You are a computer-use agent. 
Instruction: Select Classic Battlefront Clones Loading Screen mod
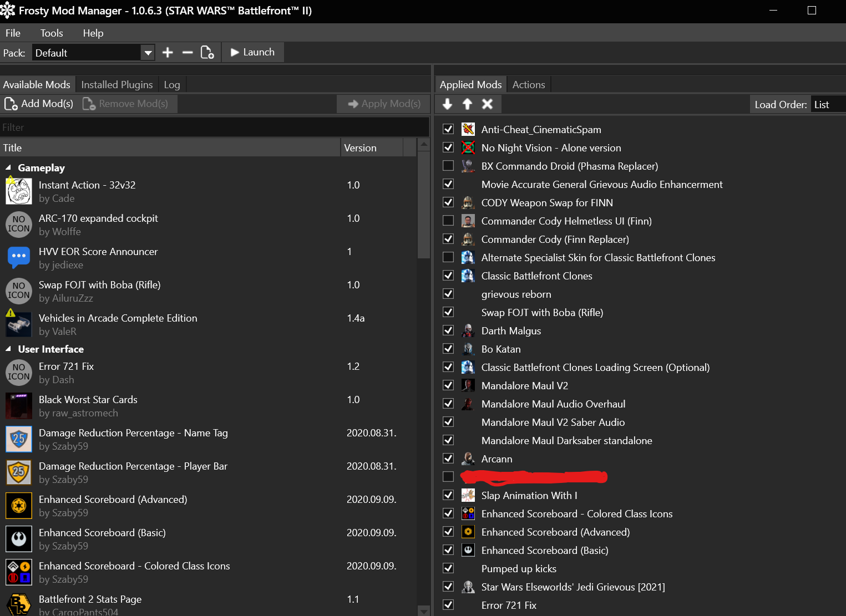(x=595, y=367)
